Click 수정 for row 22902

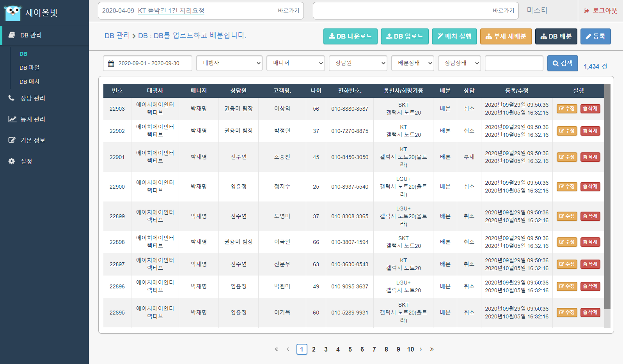(x=567, y=131)
